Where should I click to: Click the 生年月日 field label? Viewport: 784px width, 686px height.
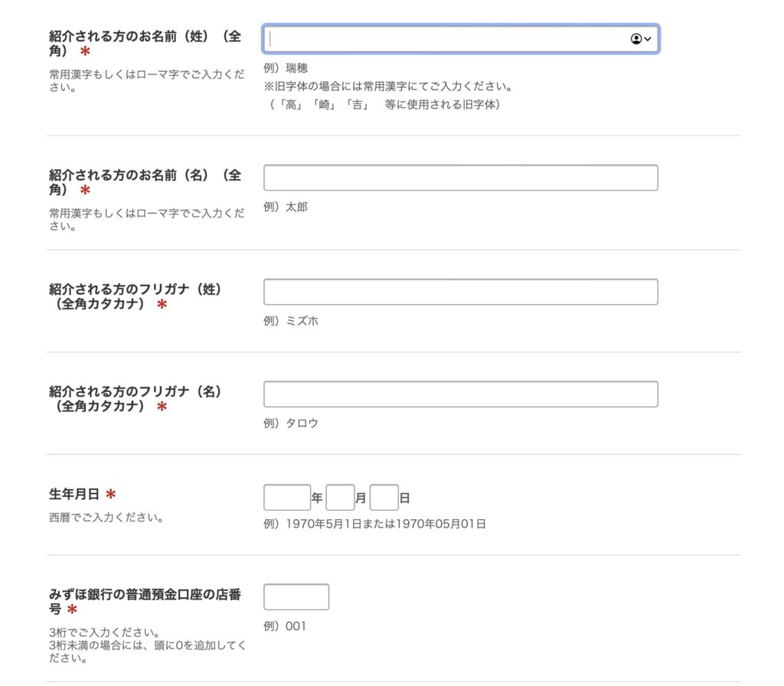74,494
